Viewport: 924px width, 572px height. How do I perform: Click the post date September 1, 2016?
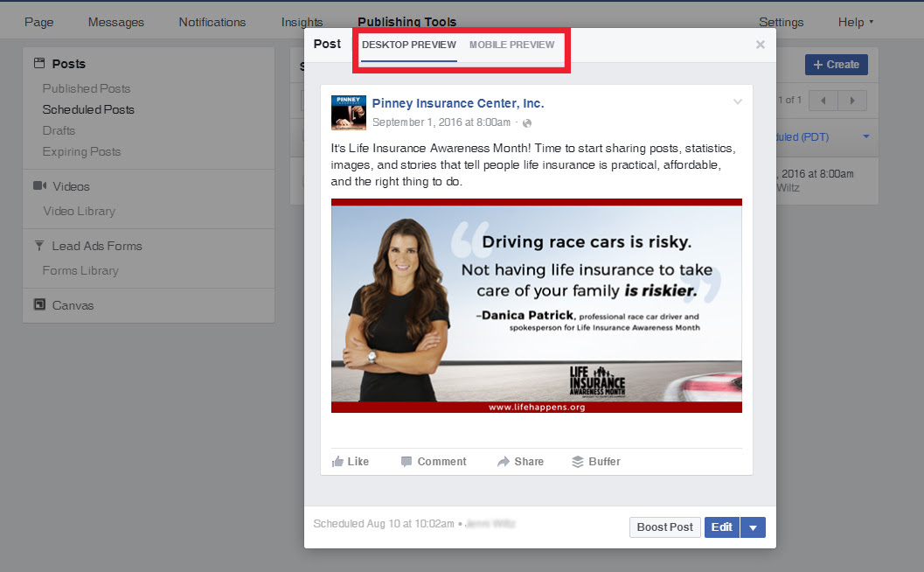point(441,122)
